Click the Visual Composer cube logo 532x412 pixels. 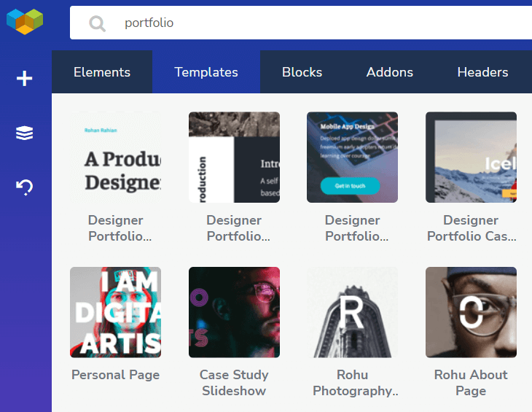[x=25, y=21]
